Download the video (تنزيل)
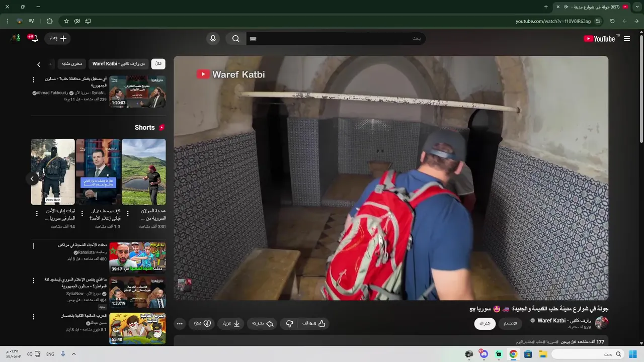Viewport: 644px width, 362px height. coord(231,324)
